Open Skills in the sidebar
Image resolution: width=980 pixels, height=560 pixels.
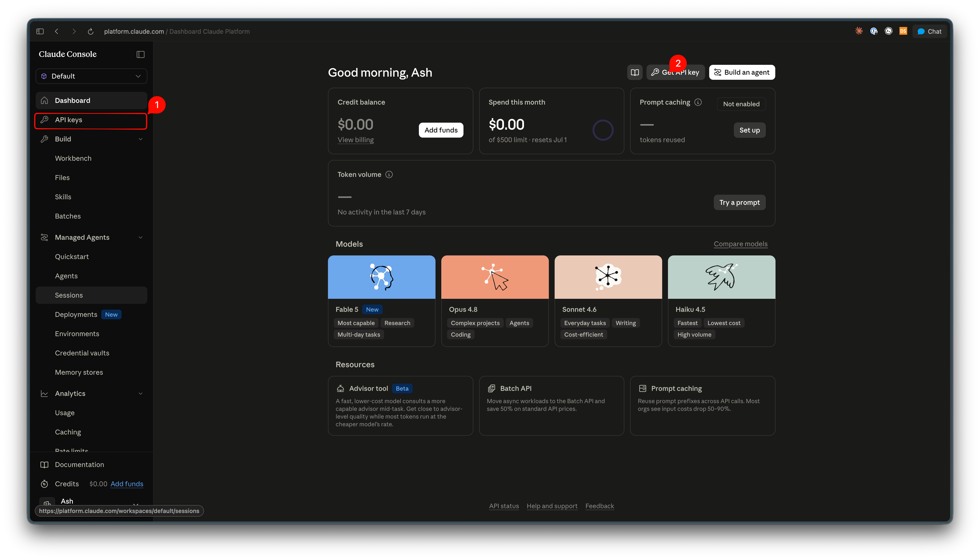(63, 197)
